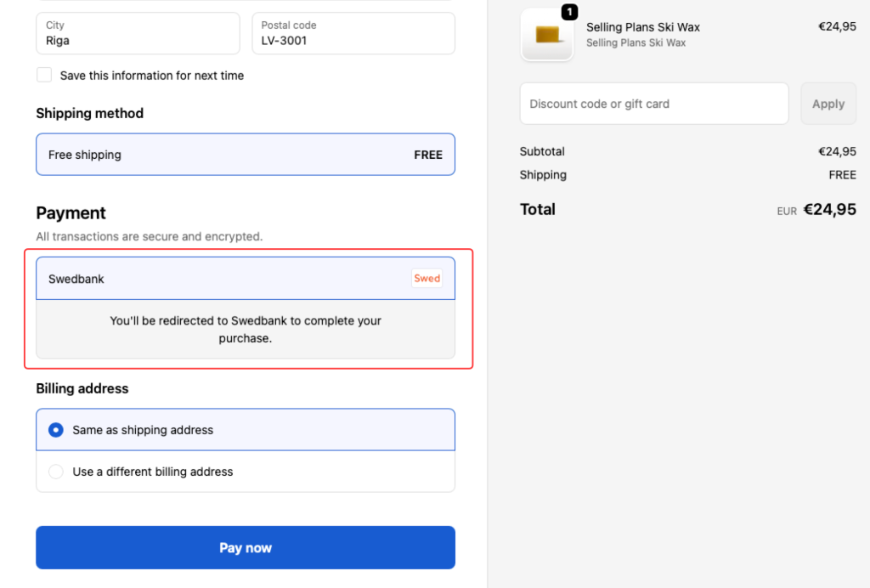Screen dimensions: 870x588
Task: Check Save this information for next time
Action: [x=44, y=76]
